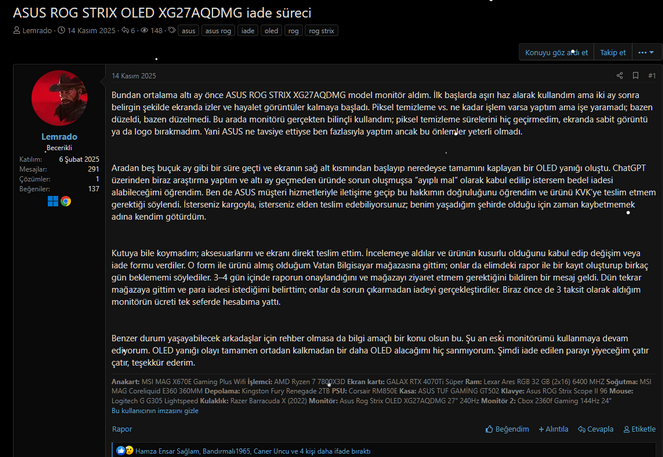Click the Windows logo badge under profile

coord(53,201)
